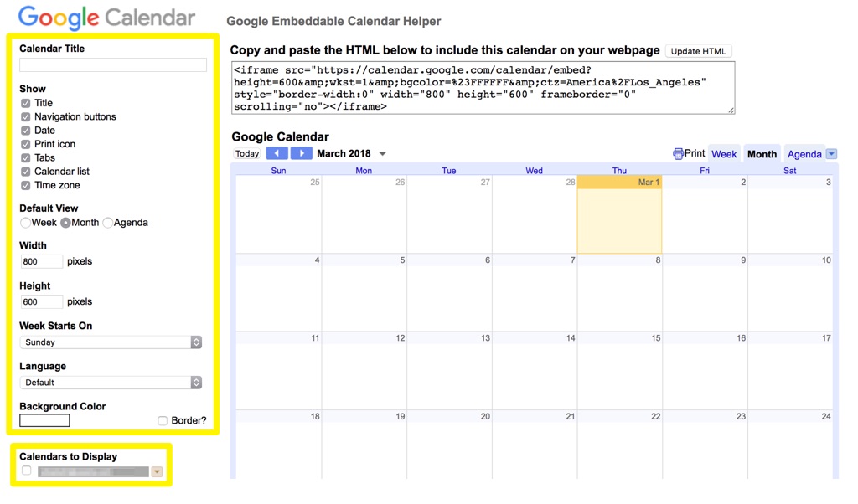Switch to the Agenda tab
The height and width of the screenshot is (504, 858).
pyautogui.click(x=804, y=154)
